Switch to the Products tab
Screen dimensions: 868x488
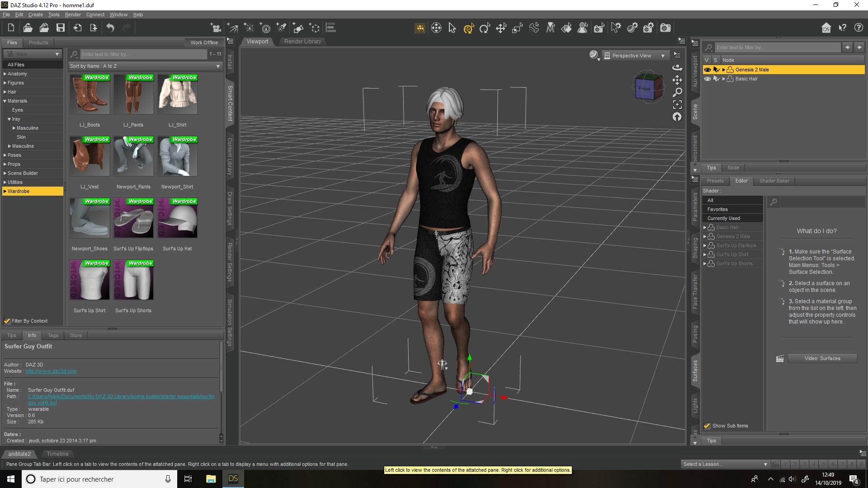pos(38,42)
